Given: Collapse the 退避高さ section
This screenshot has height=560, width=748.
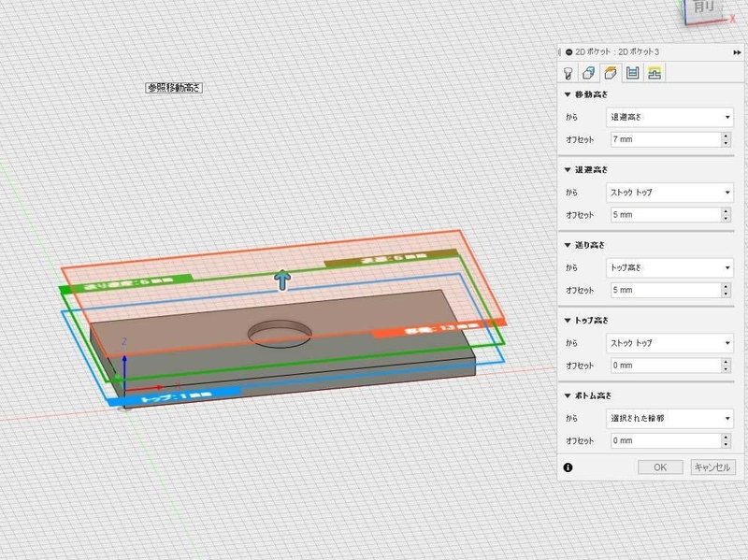Looking at the screenshot, I should 568,170.
